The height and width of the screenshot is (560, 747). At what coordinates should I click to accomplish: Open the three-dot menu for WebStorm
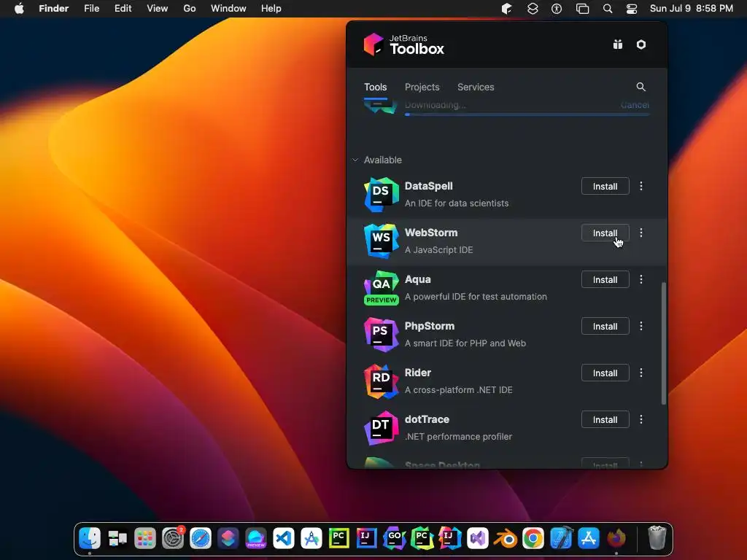[641, 233]
